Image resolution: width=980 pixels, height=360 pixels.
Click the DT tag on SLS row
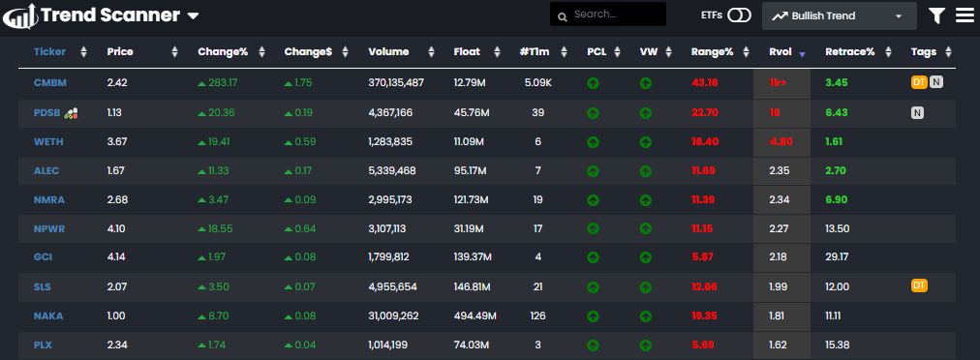(x=919, y=285)
